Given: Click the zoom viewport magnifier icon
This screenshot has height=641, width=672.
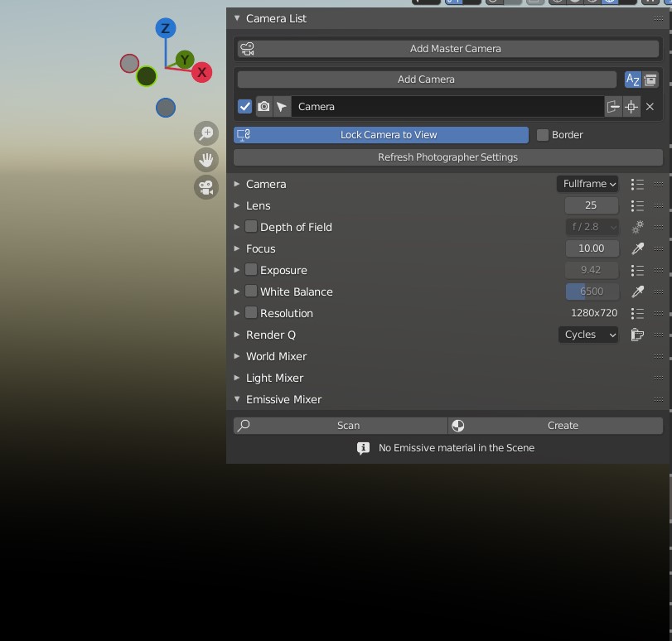Looking at the screenshot, I should [x=206, y=133].
